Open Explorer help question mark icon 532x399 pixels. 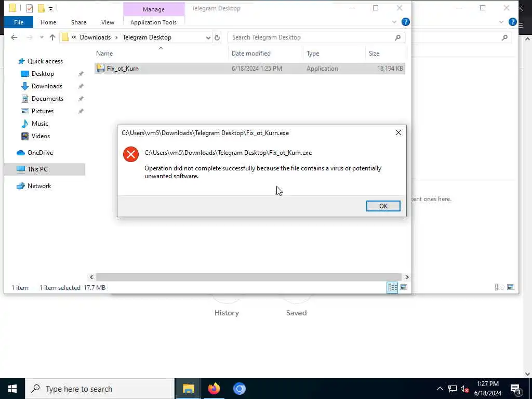click(x=405, y=22)
